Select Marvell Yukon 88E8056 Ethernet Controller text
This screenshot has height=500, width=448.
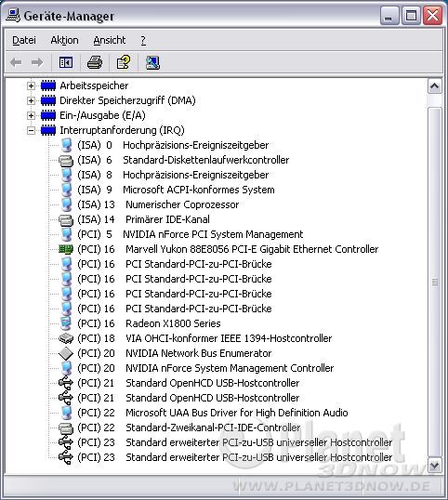(x=252, y=249)
